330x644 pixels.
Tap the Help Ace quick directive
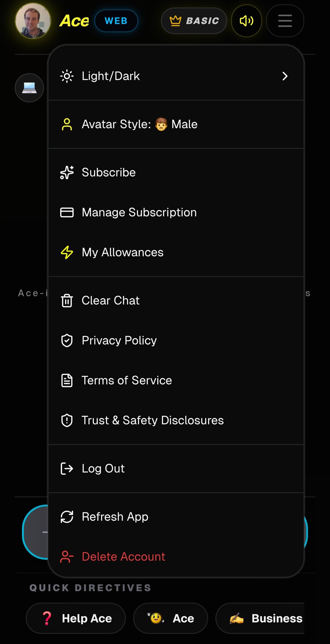pyautogui.click(x=76, y=618)
